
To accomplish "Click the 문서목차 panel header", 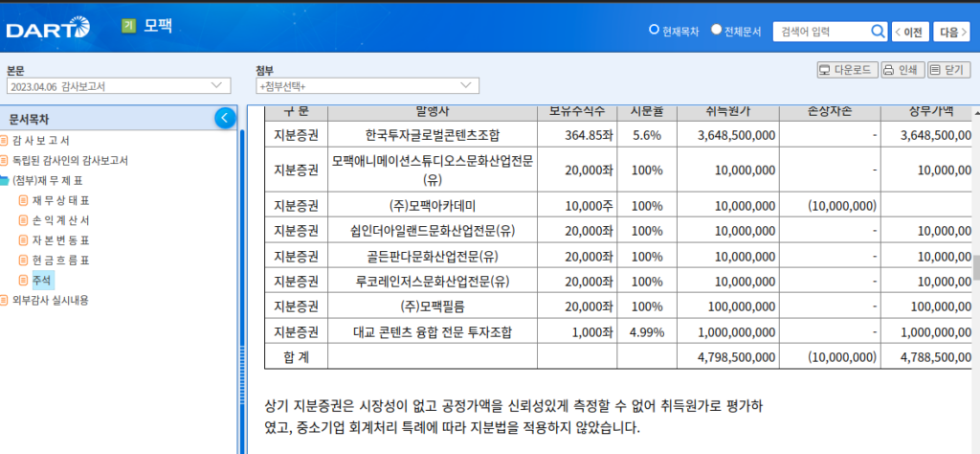I will (119, 119).
